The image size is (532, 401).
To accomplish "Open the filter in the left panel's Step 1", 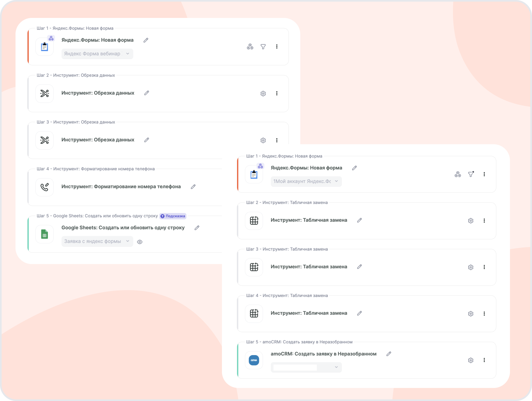I will (263, 47).
